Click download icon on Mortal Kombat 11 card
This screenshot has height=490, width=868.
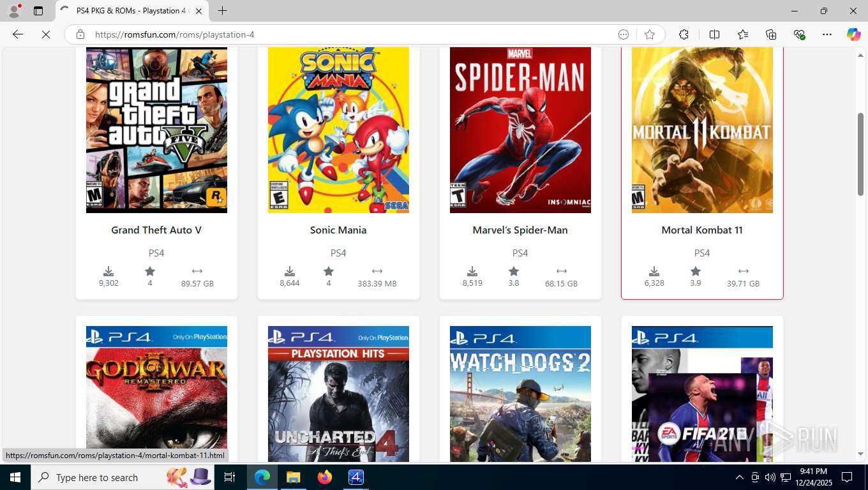[x=654, y=271]
